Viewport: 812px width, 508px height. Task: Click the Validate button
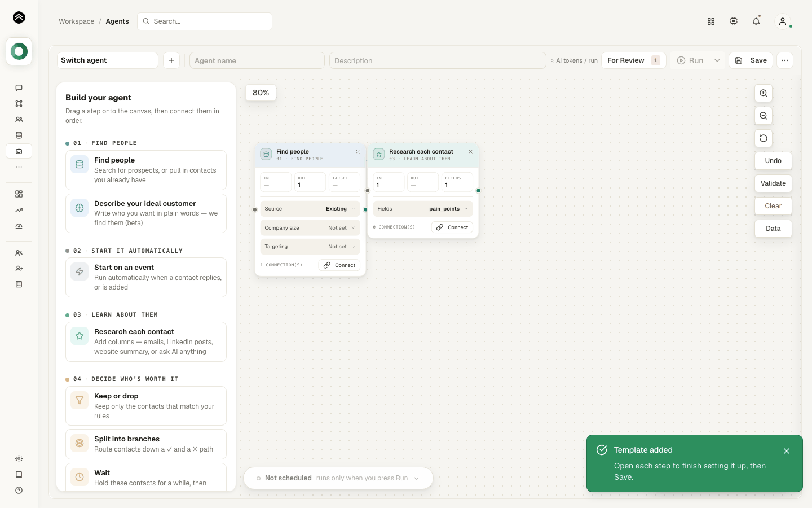pos(773,183)
